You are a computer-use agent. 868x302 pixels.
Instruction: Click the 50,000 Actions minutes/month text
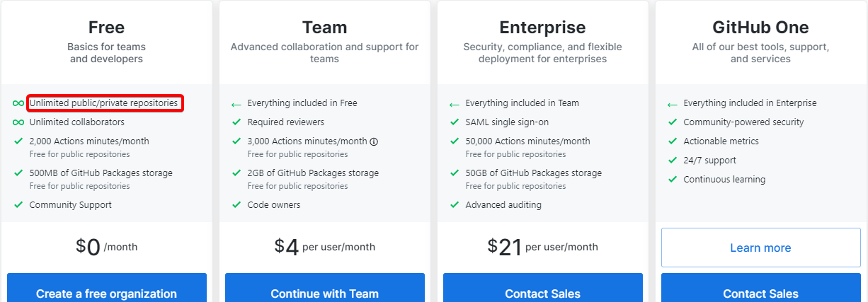(x=527, y=141)
